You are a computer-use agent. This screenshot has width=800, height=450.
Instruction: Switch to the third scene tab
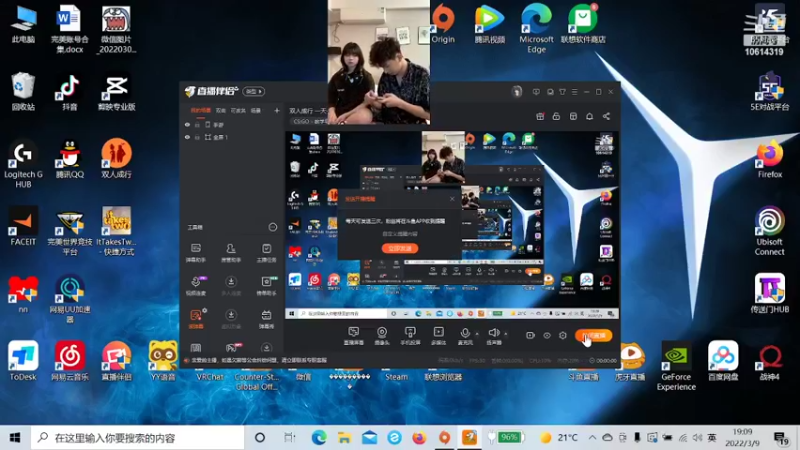click(238, 110)
